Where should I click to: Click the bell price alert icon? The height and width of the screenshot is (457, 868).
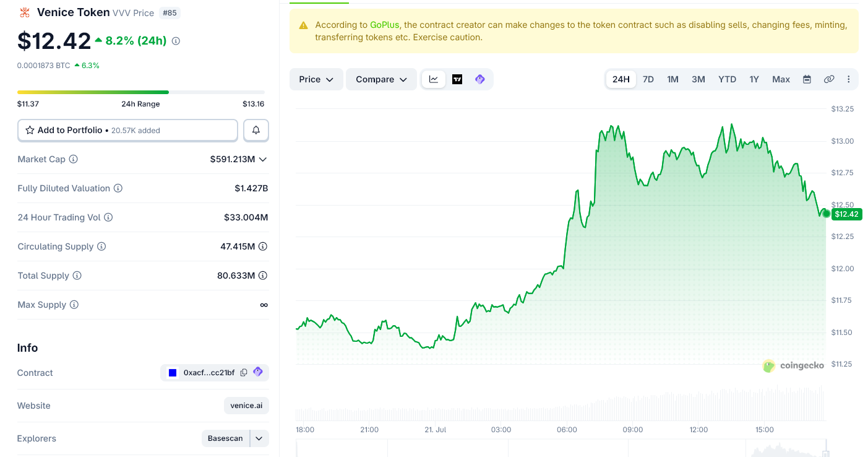tap(256, 130)
